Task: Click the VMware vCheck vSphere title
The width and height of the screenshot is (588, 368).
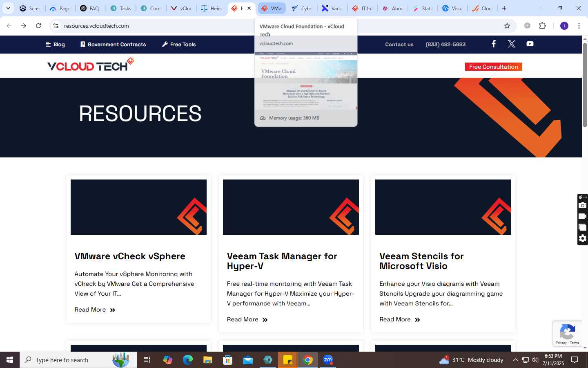Action: pyautogui.click(x=130, y=256)
